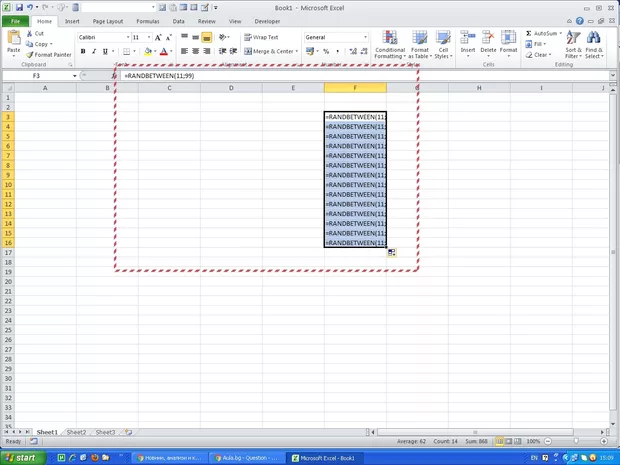Click the Auto Fill Options icon below the selection
Viewport: 620px width, 465px height.
[392, 253]
